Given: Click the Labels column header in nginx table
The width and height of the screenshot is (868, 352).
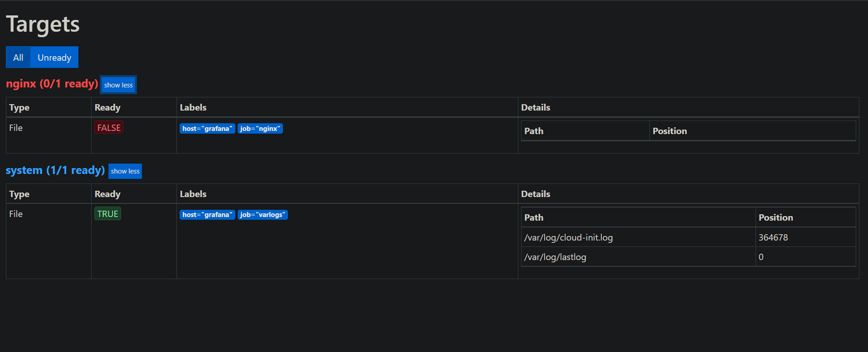Looking at the screenshot, I should 193,107.
